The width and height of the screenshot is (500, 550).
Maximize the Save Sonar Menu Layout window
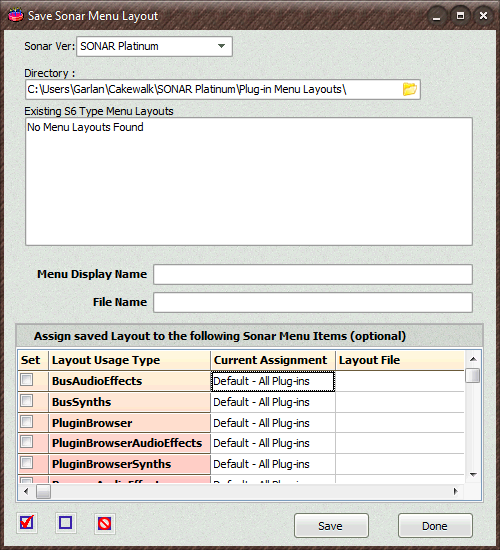click(460, 16)
